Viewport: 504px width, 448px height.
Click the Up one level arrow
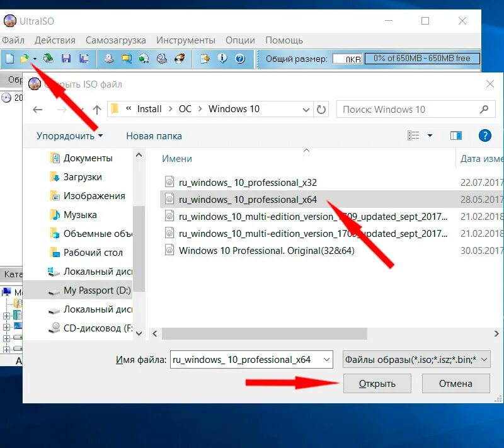97,110
